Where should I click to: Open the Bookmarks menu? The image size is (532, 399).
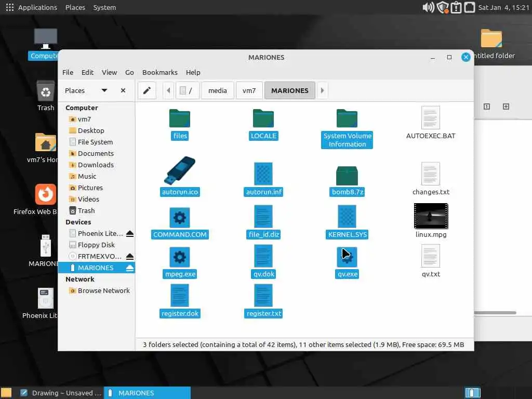click(160, 72)
